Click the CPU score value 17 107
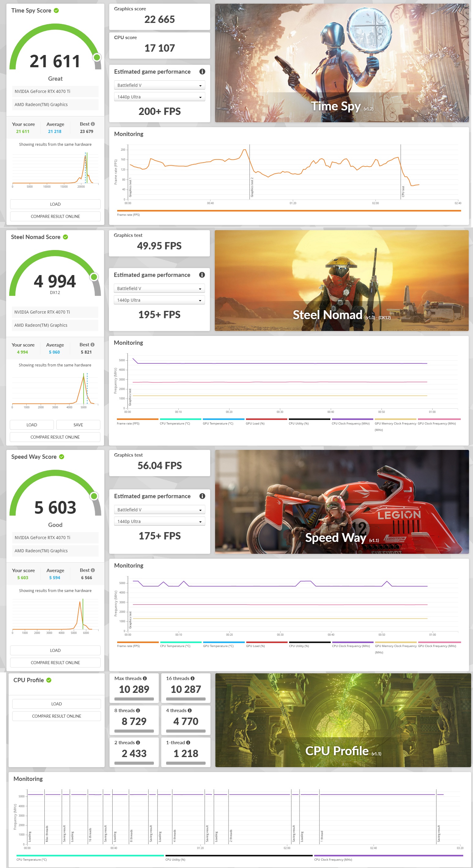473x868 pixels. [x=160, y=48]
